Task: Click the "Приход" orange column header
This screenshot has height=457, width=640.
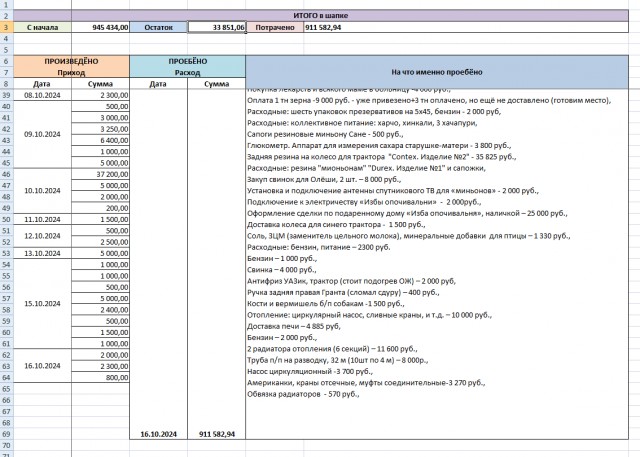Action: pyautogui.click(x=71, y=73)
